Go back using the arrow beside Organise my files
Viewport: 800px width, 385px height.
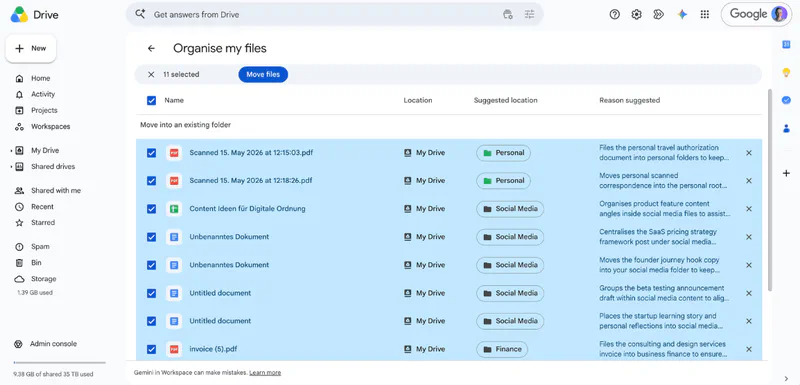coord(151,48)
